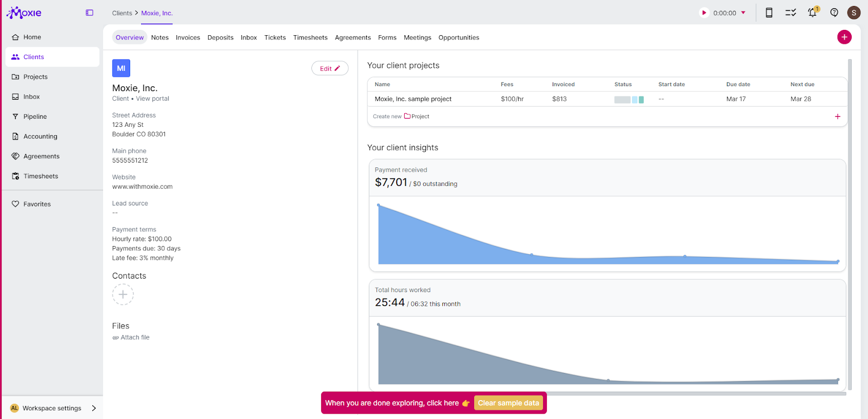
Task: Click the Name column header
Action: (x=382, y=85)
